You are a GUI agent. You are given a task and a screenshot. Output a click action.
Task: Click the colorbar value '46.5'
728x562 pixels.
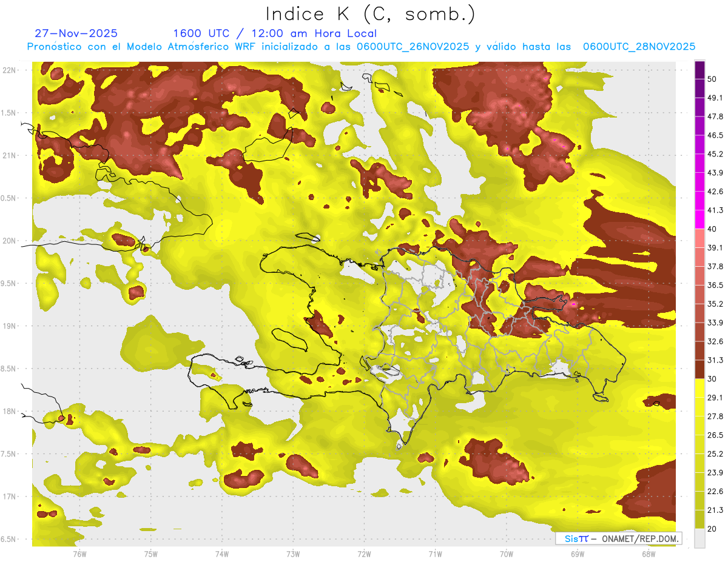[x=715, y=135]
